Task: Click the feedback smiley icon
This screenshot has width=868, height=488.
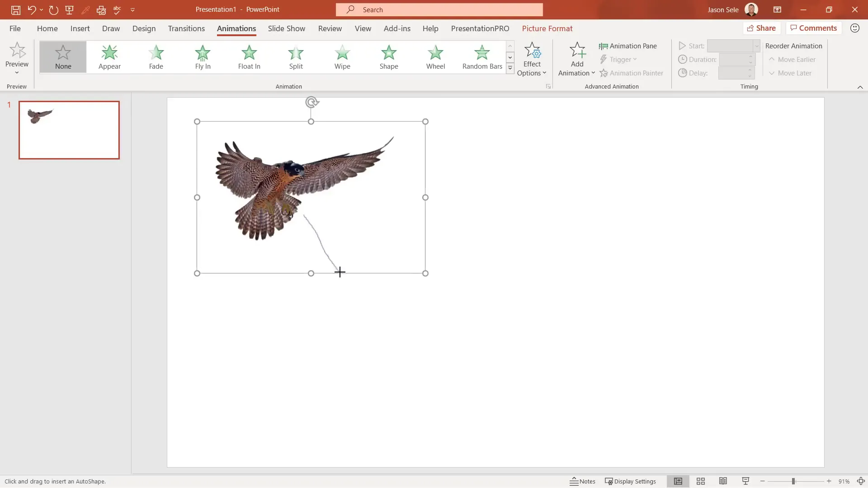Action: (x=854, y=28)
